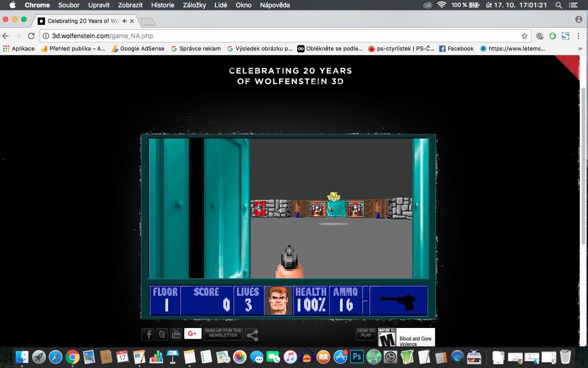Open the YouTube icon link below the game
588x368 pixels.
point(176,334)
